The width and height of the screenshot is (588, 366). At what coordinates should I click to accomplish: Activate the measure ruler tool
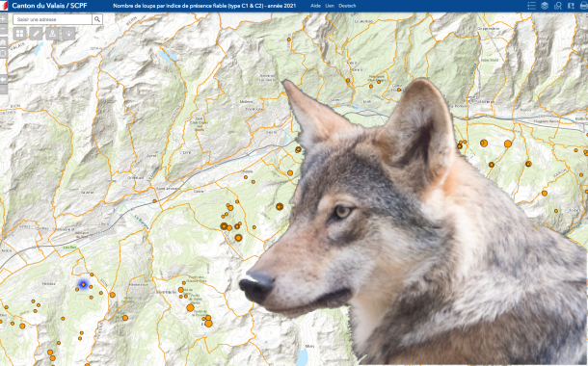(36, 34)
